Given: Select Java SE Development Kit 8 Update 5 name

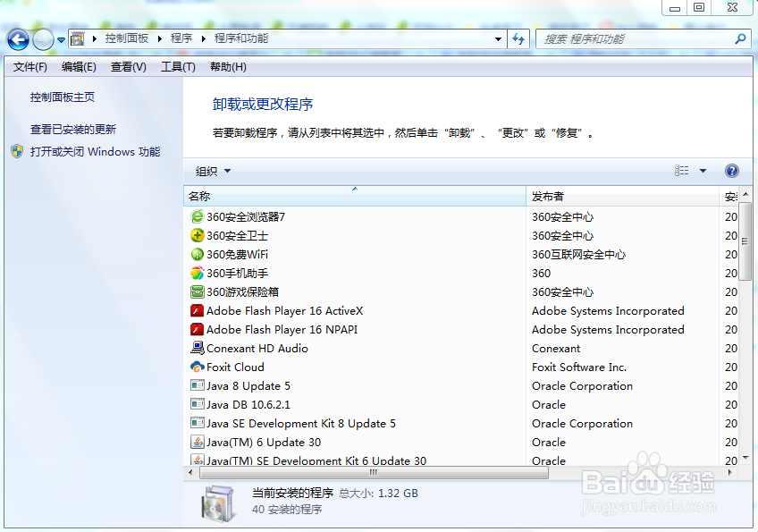Looking at the screenshot, I should [301, 424].
